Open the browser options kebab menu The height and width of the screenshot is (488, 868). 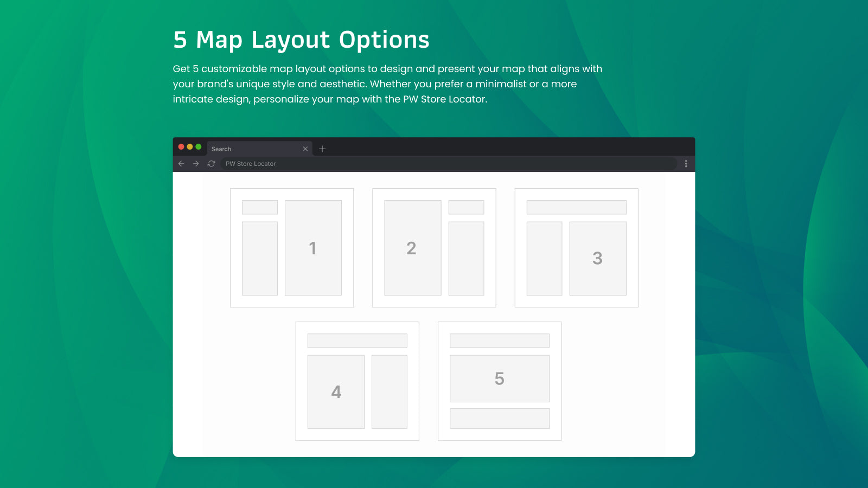(x=686, y=163)
